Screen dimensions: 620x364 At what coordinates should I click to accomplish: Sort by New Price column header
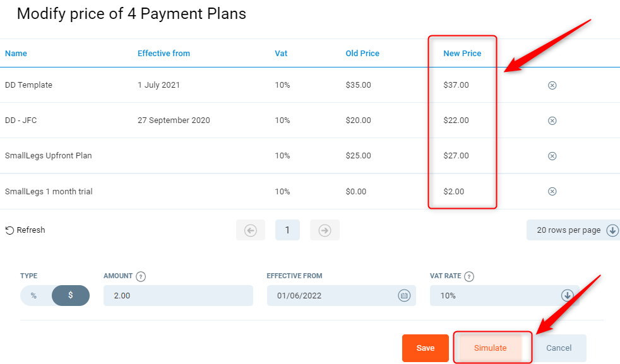[x=462, y=54]
